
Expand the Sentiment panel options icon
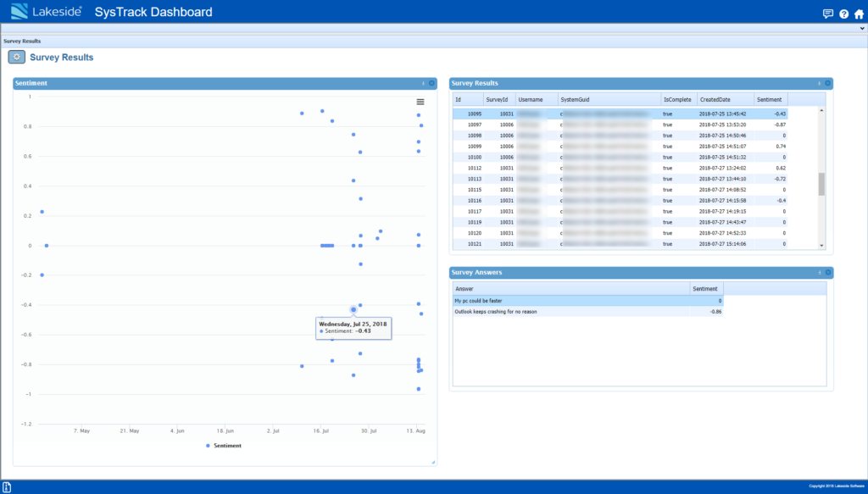(423, 82)
